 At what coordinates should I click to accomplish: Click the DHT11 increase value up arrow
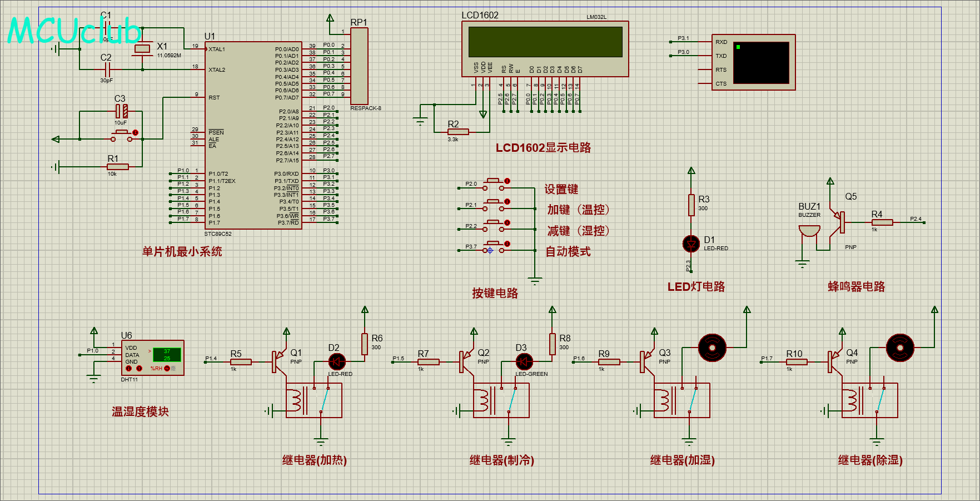(139, 369)
